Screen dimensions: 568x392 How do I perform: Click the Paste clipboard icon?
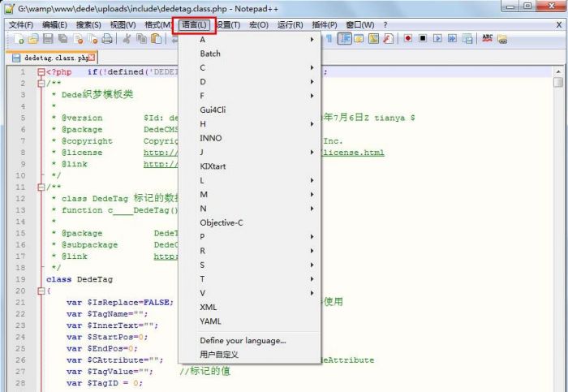(156, 38)
